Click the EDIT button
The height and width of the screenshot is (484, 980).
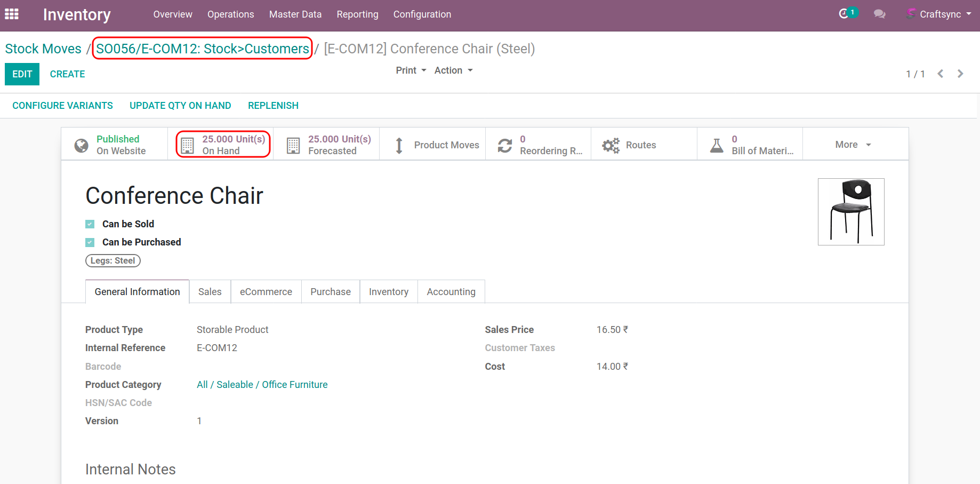(x=22, y=74)
